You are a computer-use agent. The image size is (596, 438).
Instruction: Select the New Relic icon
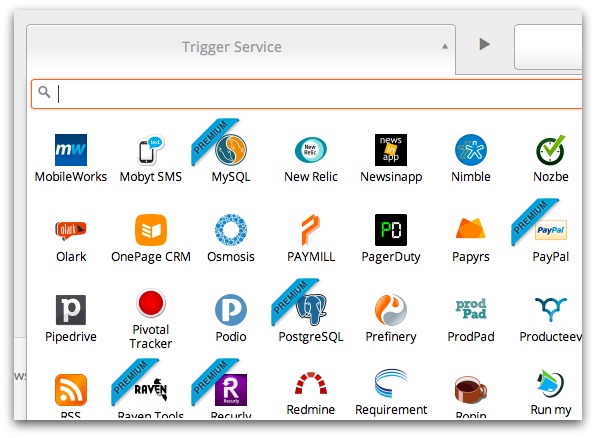[311, 150]
